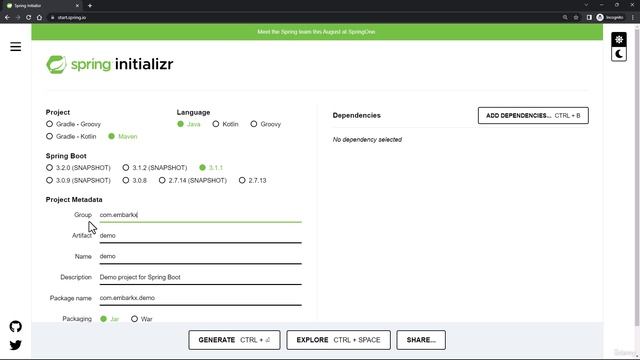This screenshot has width=640, height=360.
Task: Select Spring Boot 2.7.13
Action: [x=253, y=180]
